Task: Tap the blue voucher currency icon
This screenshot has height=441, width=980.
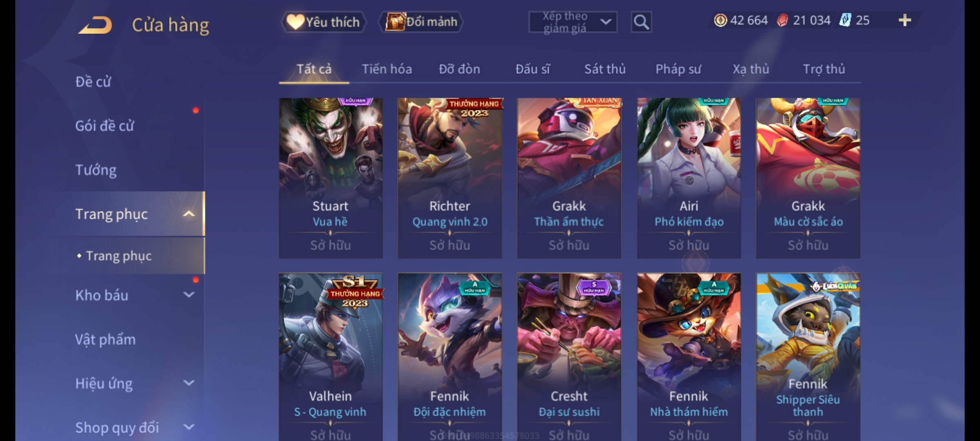Action: (x=845, y=20)
